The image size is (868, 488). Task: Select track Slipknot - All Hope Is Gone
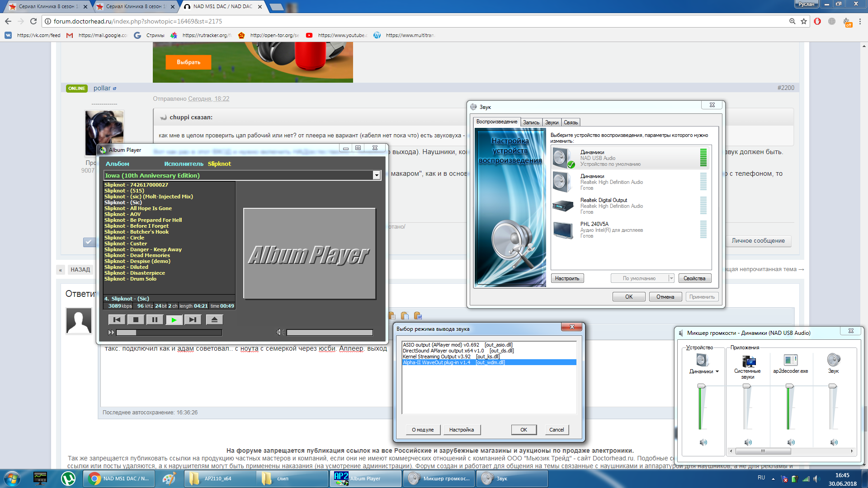pos(138,208)
